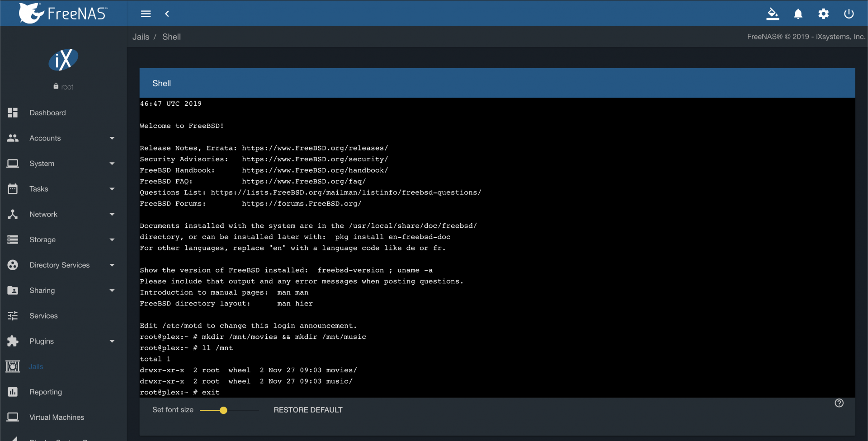This screenshot has width=868, height=441.
Task: Click the Tasks calendar icon
Action: [13, 189]
